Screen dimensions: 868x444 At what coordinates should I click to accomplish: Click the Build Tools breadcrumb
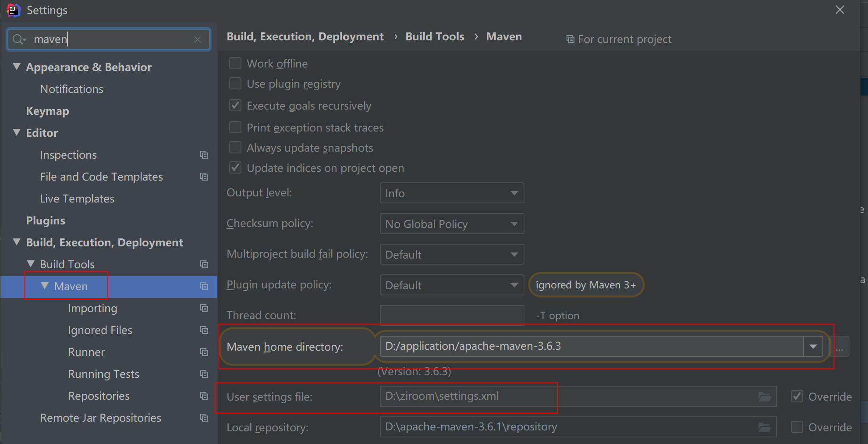pyautogui.click(x=435, y=36)
